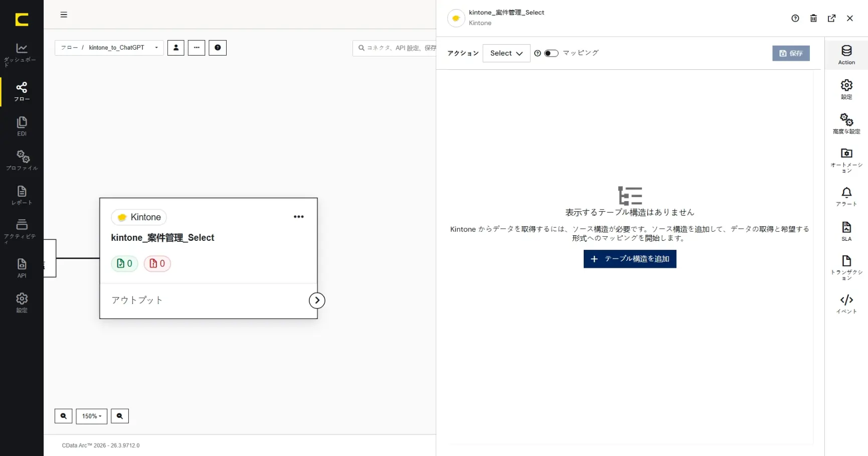
Task: Open the Flow section in sidebar
Action: 22,92
